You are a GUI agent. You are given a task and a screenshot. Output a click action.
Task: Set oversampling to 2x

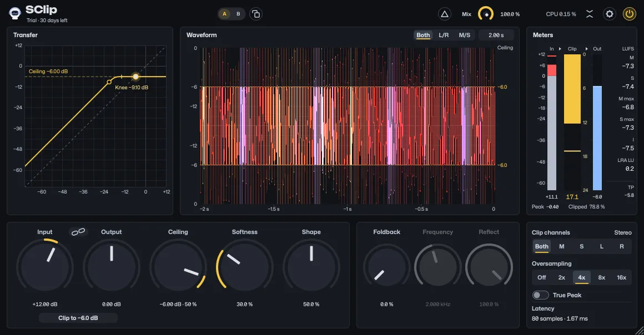561,277
